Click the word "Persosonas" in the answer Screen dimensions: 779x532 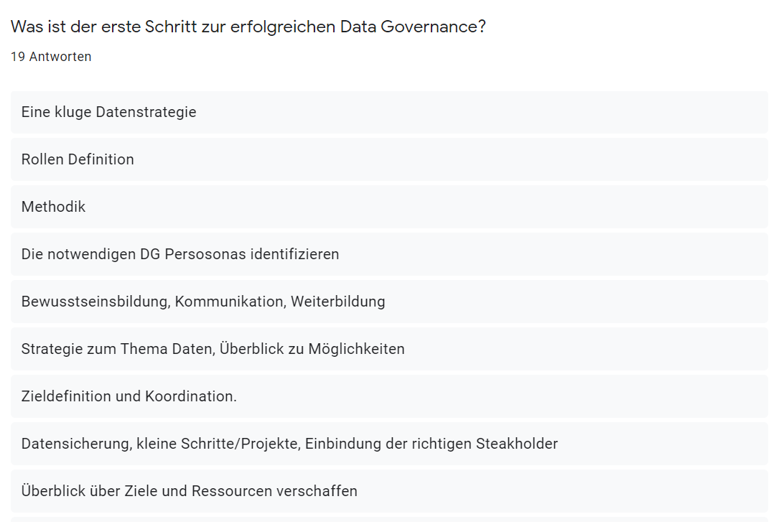pyautogui.click(x=205, y=254)
